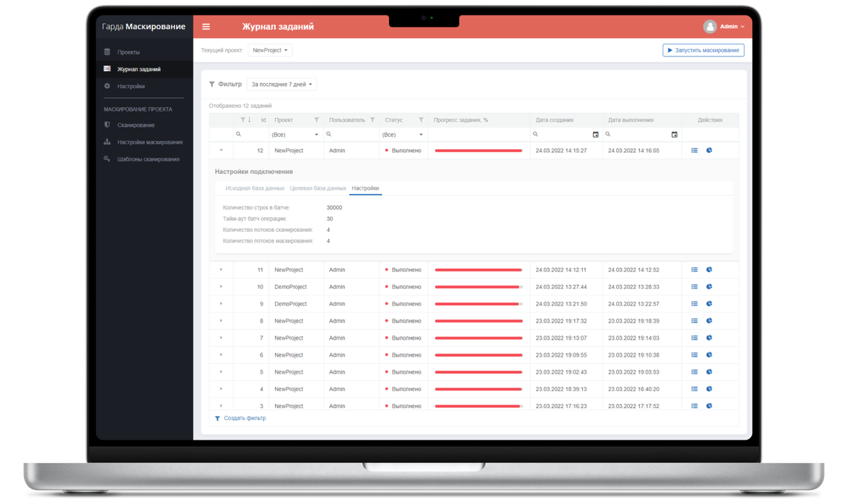
Task: Click the progress bar of job 10
Action: click(479, 287)
